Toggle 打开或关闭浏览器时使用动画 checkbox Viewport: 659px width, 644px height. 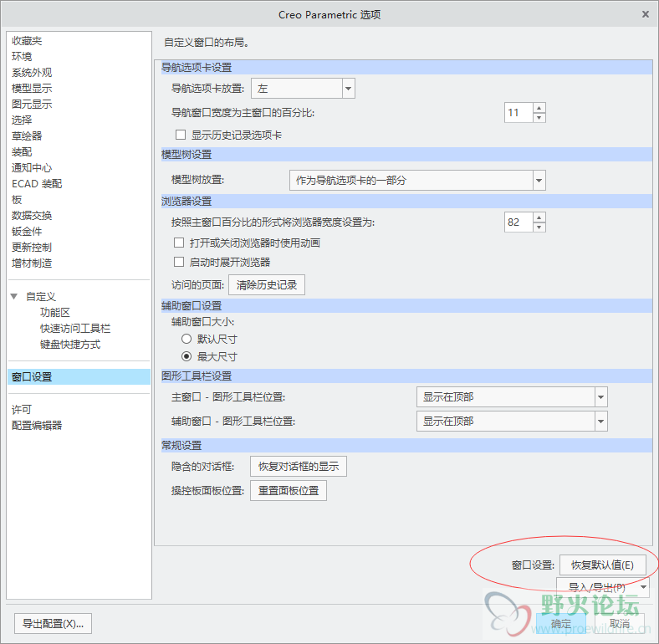[179, 243]
